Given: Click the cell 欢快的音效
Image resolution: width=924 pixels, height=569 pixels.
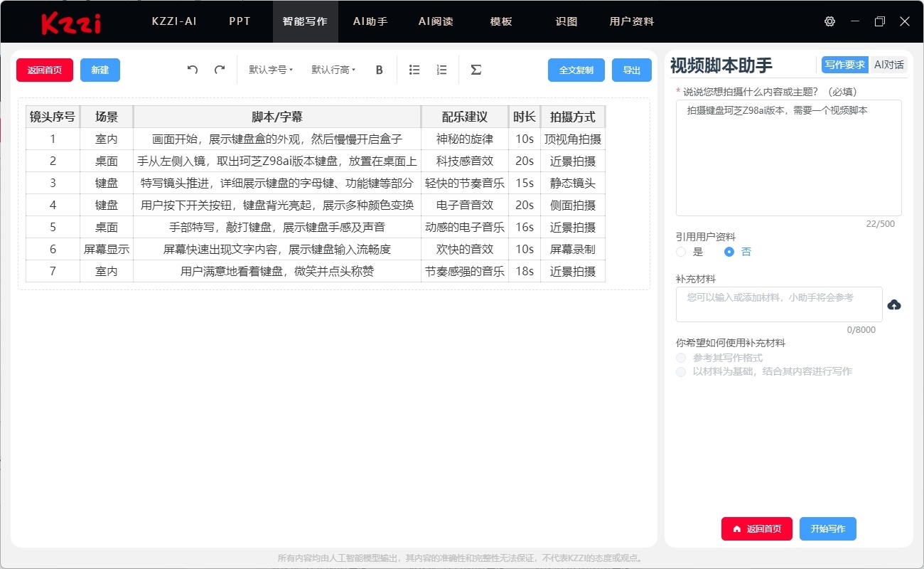Looking at the screenshot, I should tap(465, 249).
